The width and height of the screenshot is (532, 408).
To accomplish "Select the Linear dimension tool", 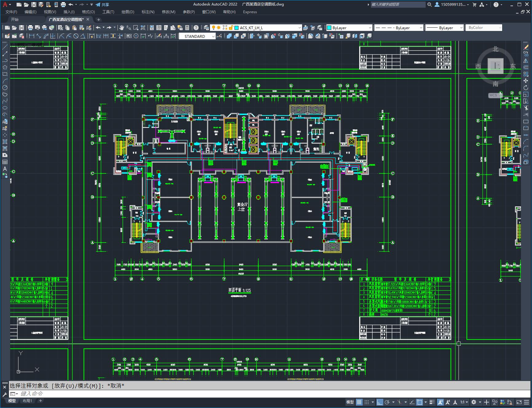I will pos(32,36).
